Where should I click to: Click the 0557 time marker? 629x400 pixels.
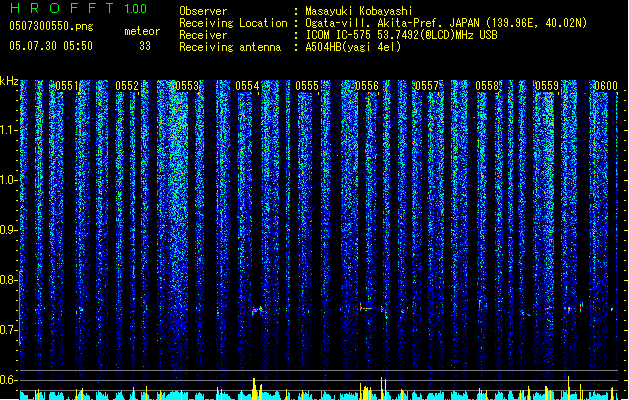click(x=427, y=86)
